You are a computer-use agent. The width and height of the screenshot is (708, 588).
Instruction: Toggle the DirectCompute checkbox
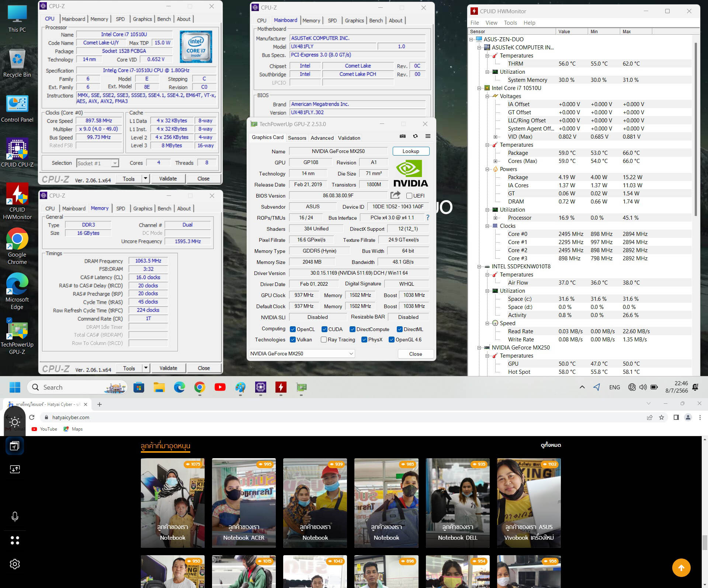coord(353,329)
